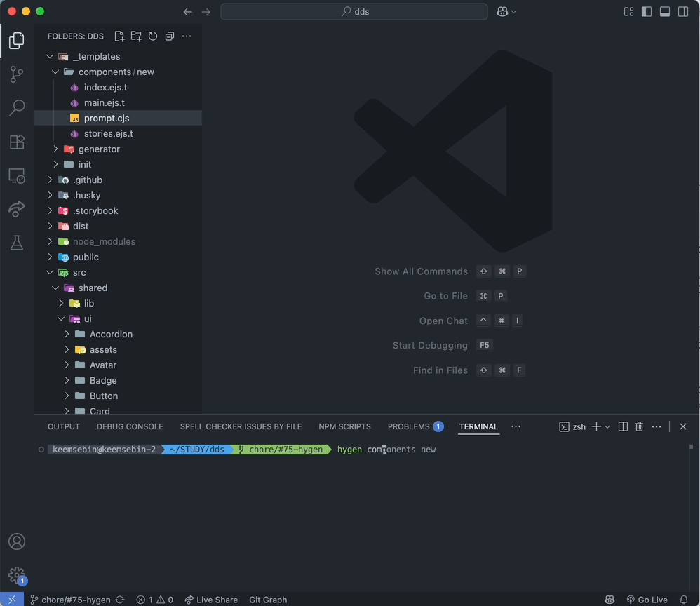700x606 pixels.
Task: Open the Manage gear settings icon
Action: (x=17, y=575)
